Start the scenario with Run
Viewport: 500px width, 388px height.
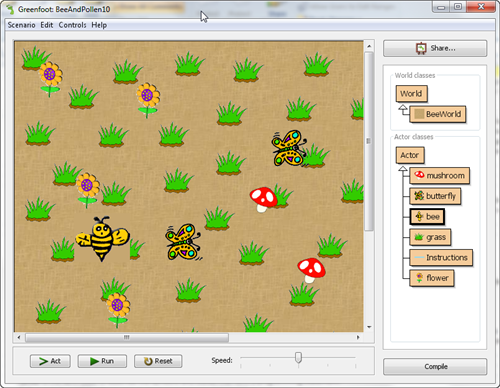click(102, 361)
